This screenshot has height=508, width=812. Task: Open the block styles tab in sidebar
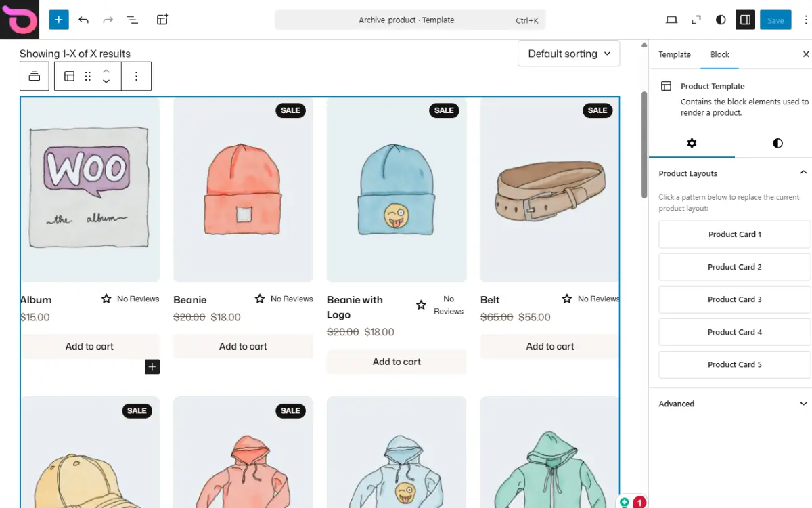(777, 143)
